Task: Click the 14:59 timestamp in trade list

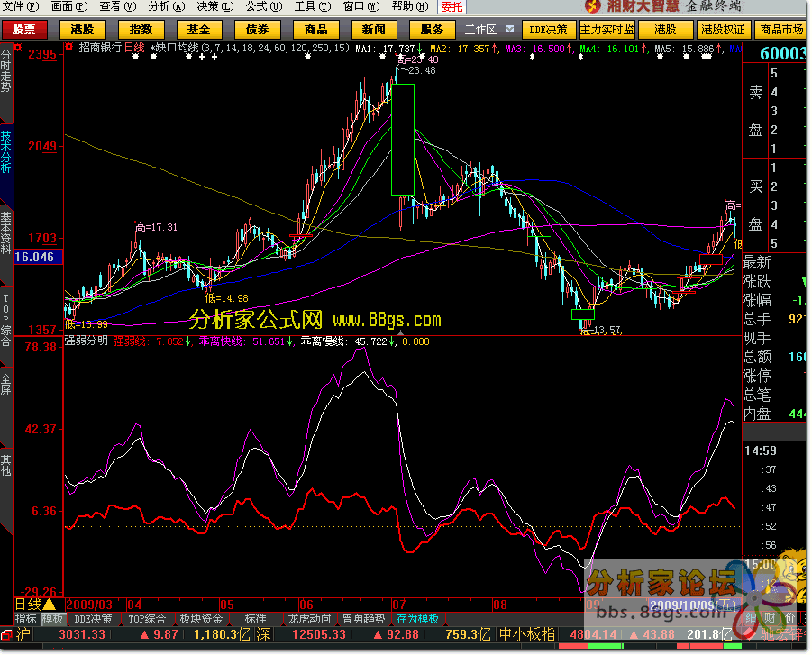Action: pos(761,450)
